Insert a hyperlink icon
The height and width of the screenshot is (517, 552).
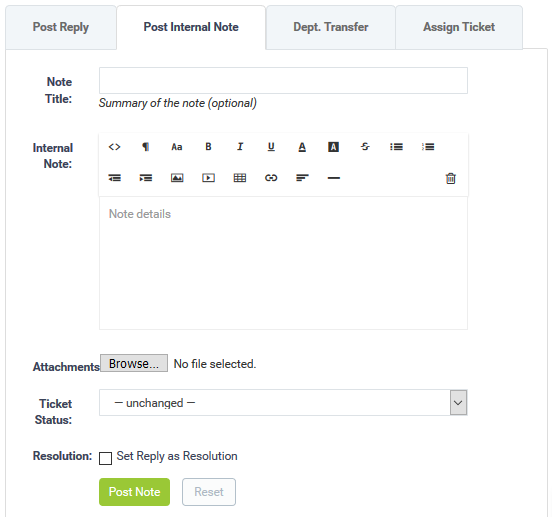tap(271, 178)
